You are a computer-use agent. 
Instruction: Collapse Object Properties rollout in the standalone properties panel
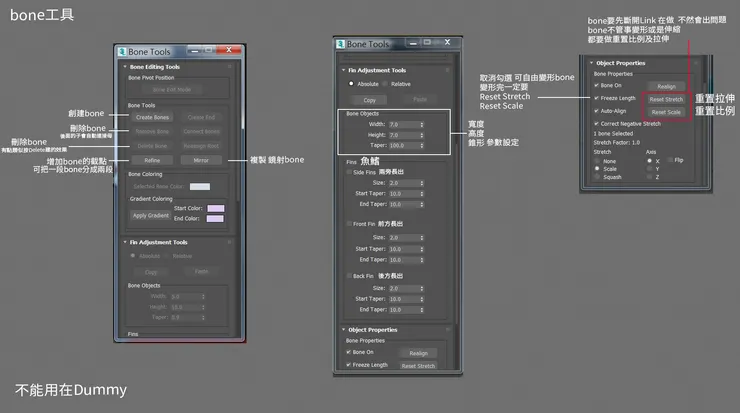pyautogui.click(x=591, y=63)
